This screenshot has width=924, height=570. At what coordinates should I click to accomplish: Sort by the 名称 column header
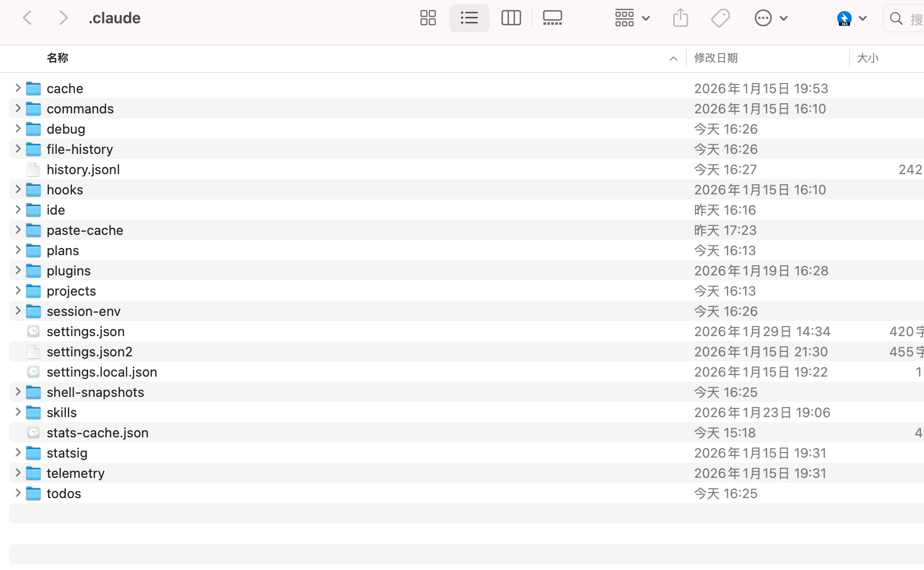click(x=58, y=58)
